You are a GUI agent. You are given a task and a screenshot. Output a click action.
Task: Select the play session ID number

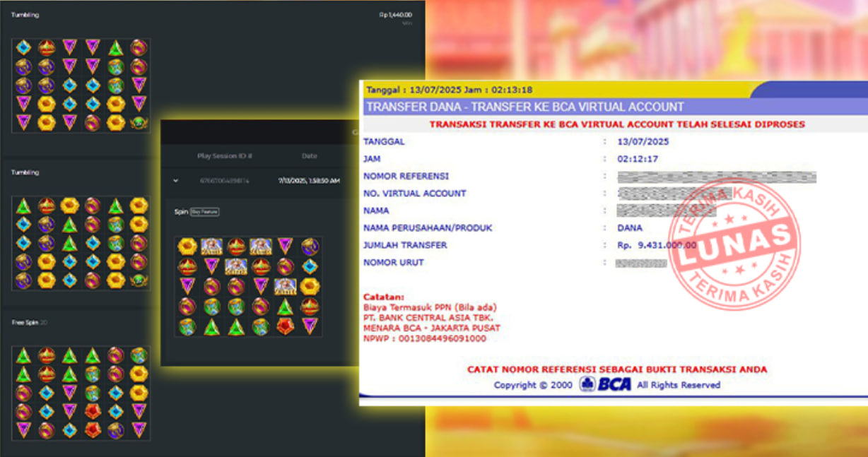pos(225,181)
